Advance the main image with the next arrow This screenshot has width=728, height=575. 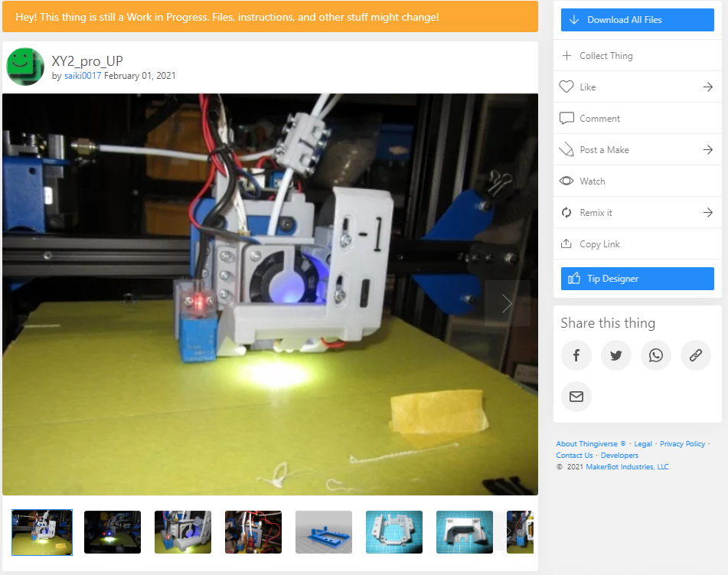pyautogui.click(x=507, y=303)
